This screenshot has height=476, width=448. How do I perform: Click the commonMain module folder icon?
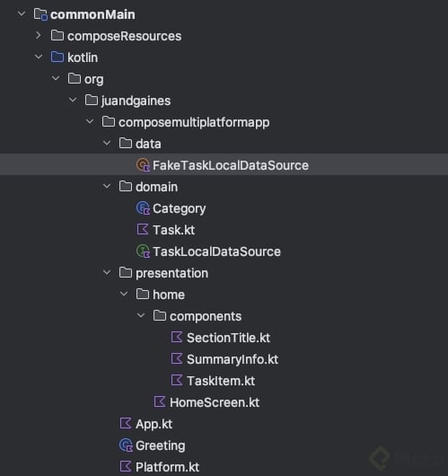tap(40, 14)
